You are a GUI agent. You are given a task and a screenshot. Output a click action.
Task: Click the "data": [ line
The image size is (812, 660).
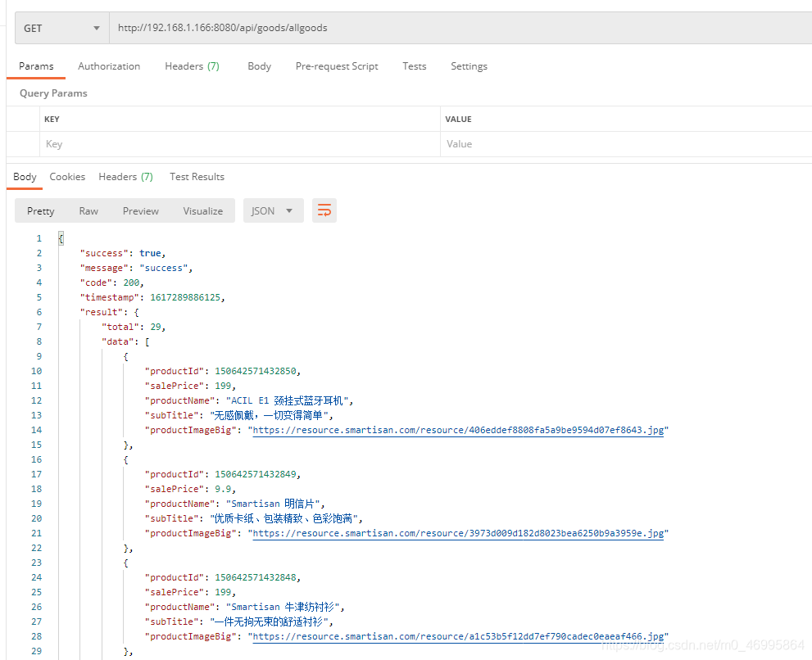point(126,341)
